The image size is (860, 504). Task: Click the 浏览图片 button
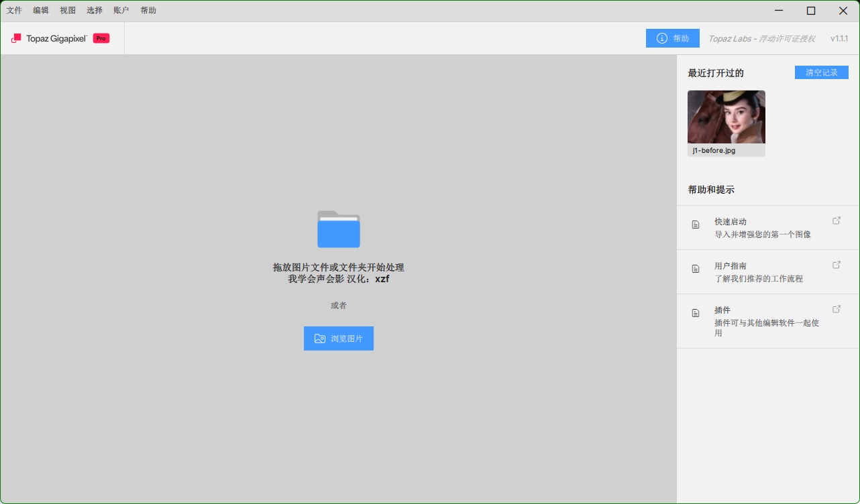339,338
